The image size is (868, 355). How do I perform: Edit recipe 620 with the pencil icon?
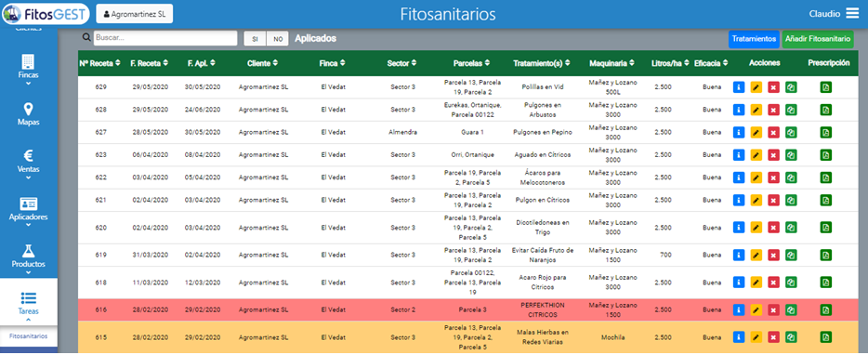click(756, 228)
